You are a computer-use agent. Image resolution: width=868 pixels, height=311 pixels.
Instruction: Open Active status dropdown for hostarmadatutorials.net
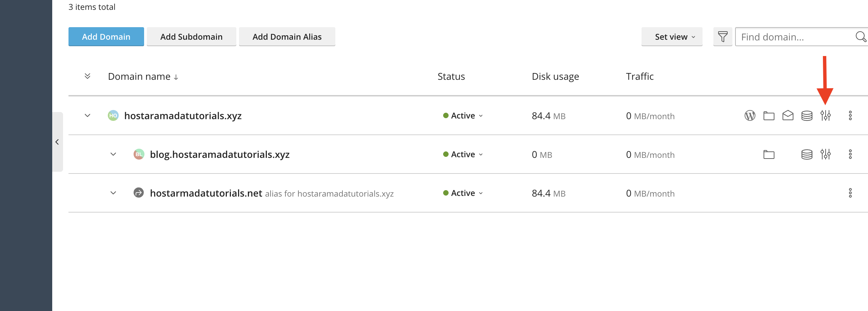[463, 193]
